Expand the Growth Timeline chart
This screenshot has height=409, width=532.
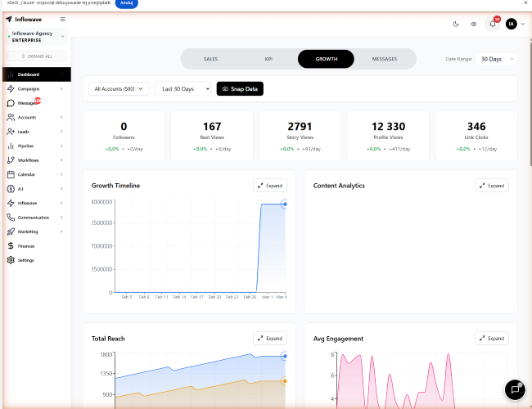(269, 186)
